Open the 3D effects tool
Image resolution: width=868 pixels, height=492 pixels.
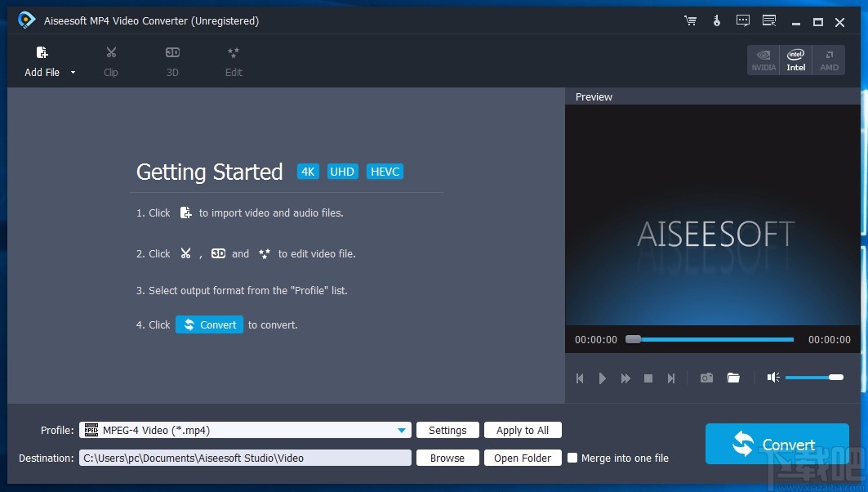point(172,60)
